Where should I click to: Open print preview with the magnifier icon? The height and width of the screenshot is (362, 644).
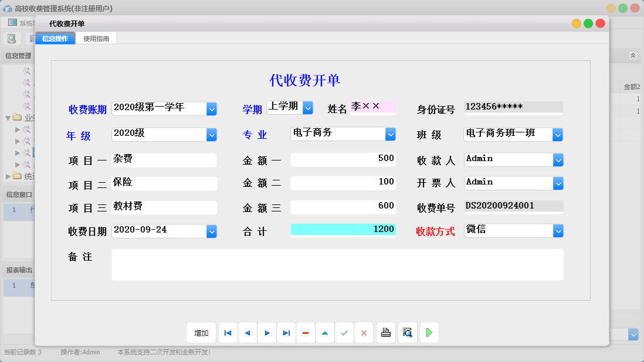click(x=407, y=332)
